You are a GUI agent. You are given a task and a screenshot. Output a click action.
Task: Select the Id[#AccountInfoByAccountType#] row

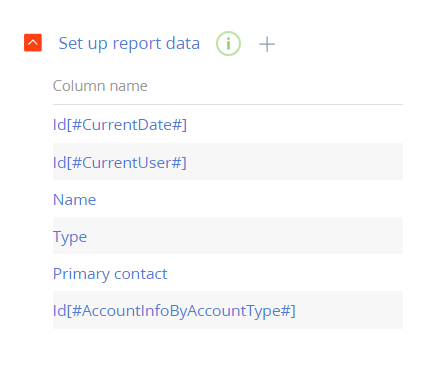click(228, 310)
